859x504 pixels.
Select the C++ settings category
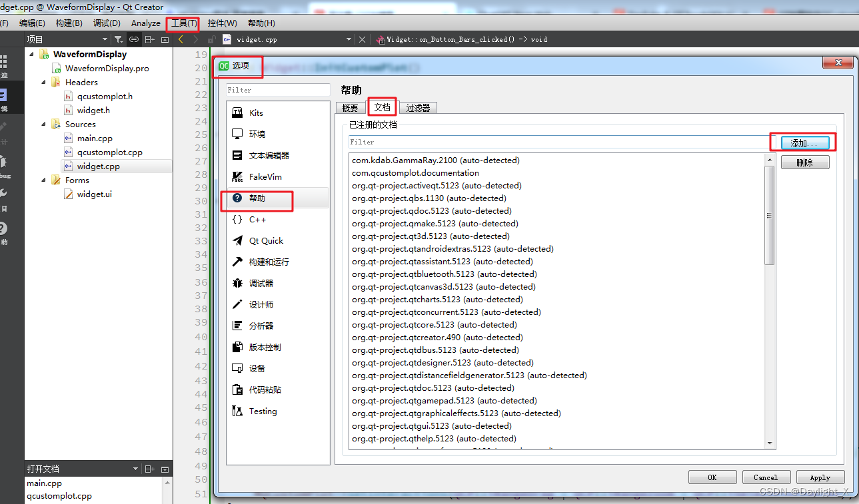tap(255, 219)
